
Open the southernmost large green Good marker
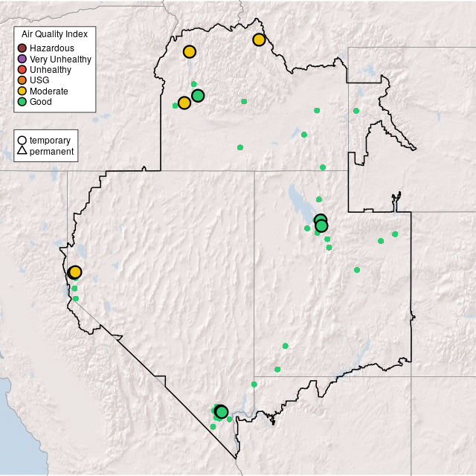[x=221, y=411]
